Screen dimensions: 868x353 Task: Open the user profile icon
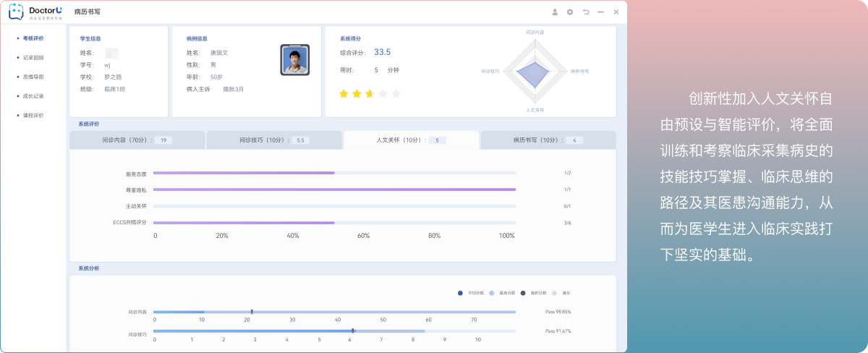[555, 12]
